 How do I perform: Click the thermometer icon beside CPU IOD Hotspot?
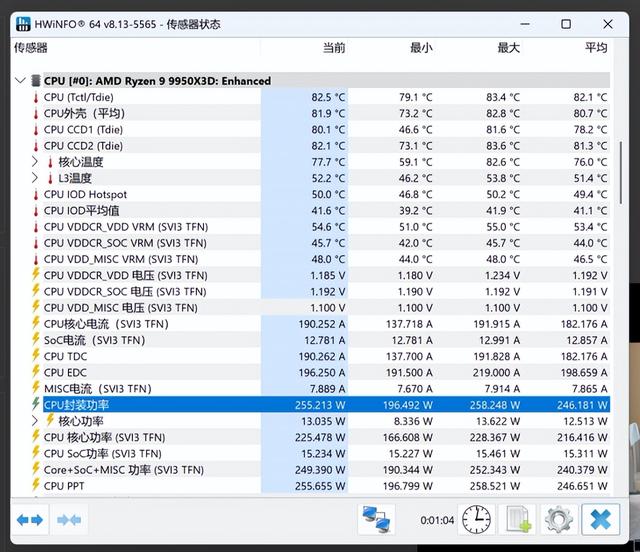pyautogui.click(x=36, y=194)
